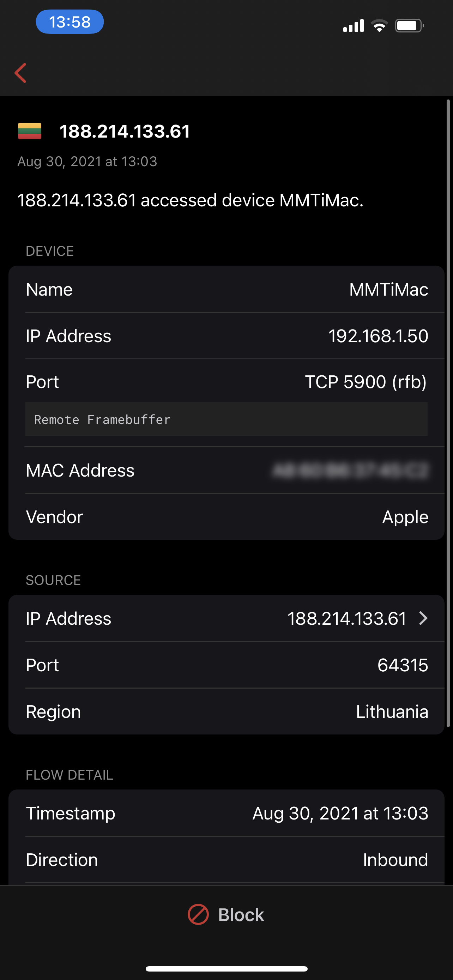Screen dimensions: 453x980
Task: Select the Vendor Apple row
Action: [x=227, y=516]
